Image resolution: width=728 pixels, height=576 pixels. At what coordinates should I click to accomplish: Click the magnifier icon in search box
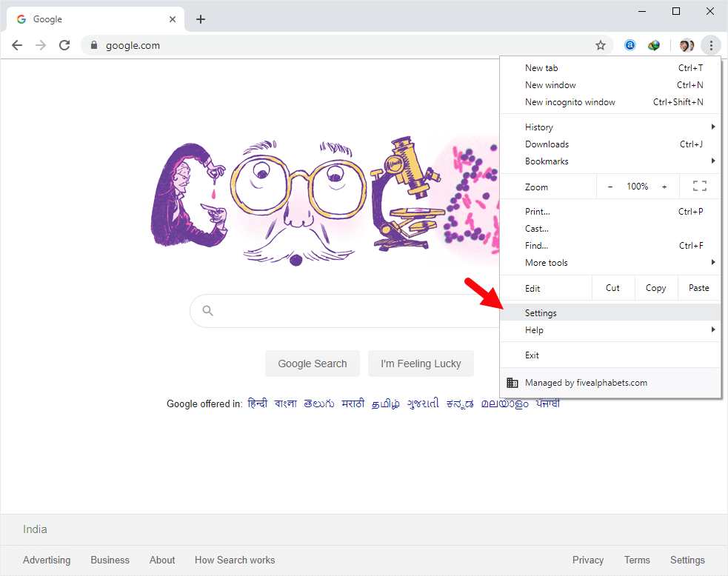(x=207, y=310)
